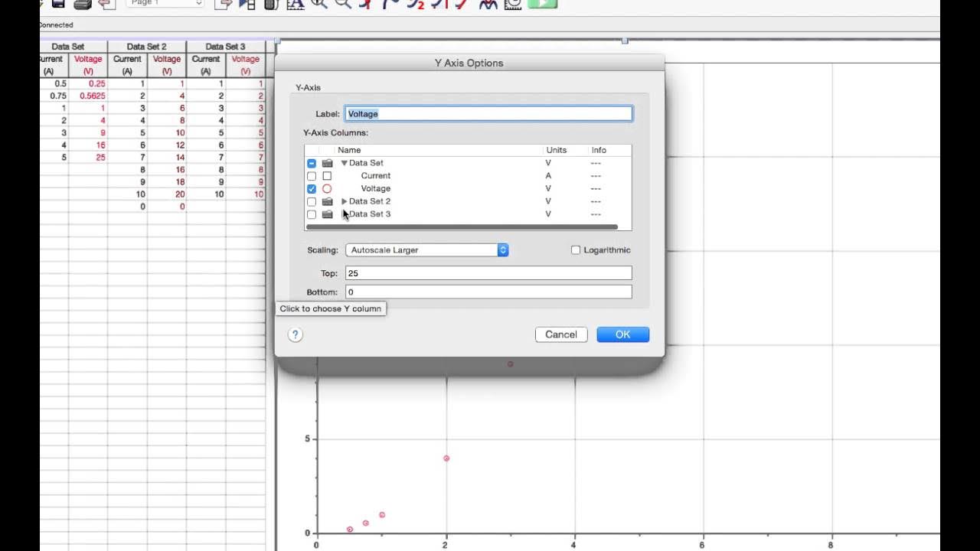Screen dimensions: 980x551
Task: Expand the Data Set 2 disclosure triangle
Action: (x=345, y=201)
